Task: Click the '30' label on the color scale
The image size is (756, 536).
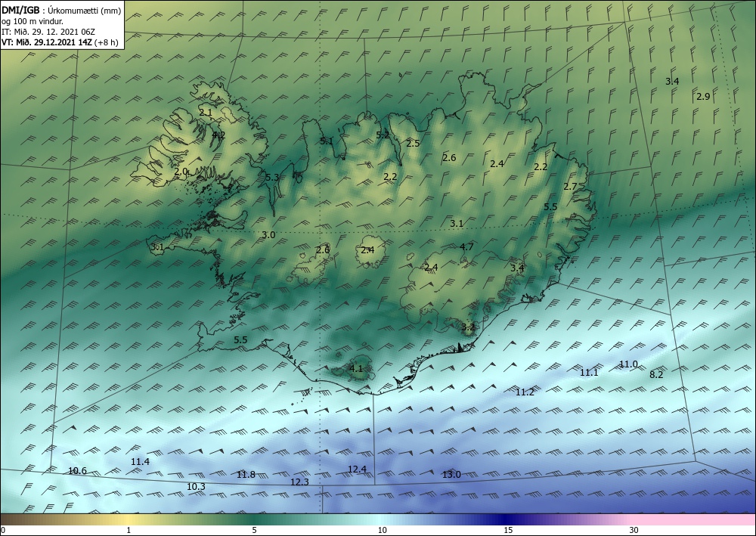Action: pos(634,531)
